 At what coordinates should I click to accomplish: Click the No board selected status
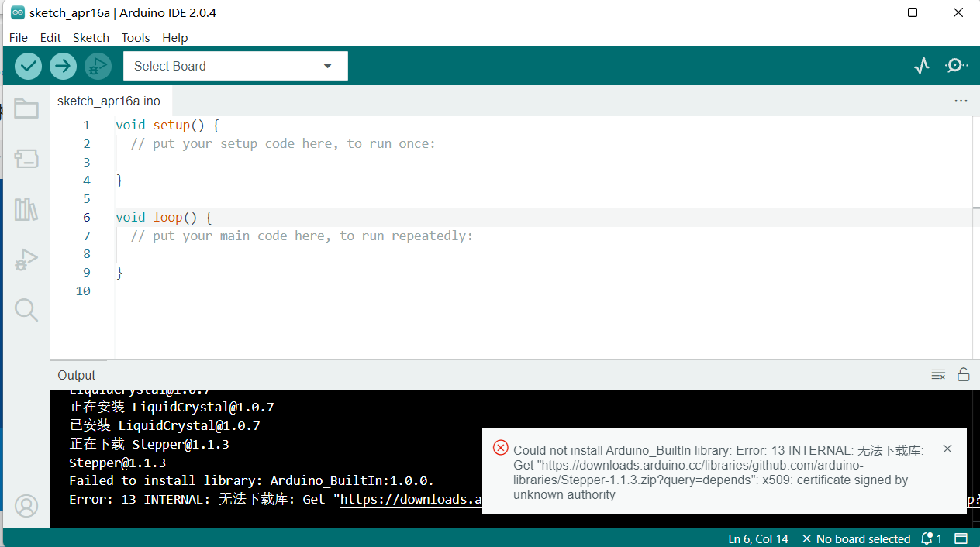click(856, 538)
